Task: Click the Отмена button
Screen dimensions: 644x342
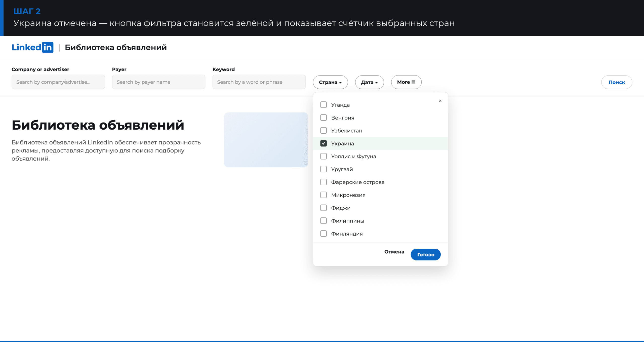Action: pos(394,252)
